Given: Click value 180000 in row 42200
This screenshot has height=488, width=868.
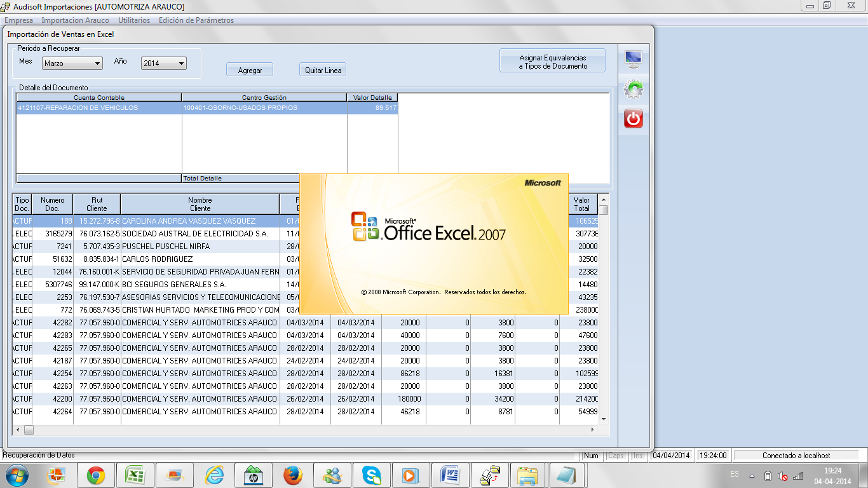Looking at the screenshot, I should click(x=403, y=399).
